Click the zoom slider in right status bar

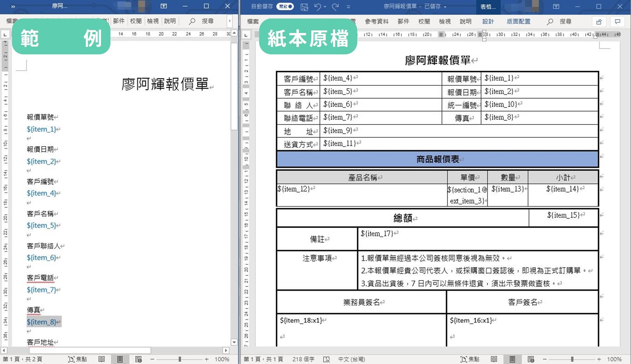click(x=572, y=359)
